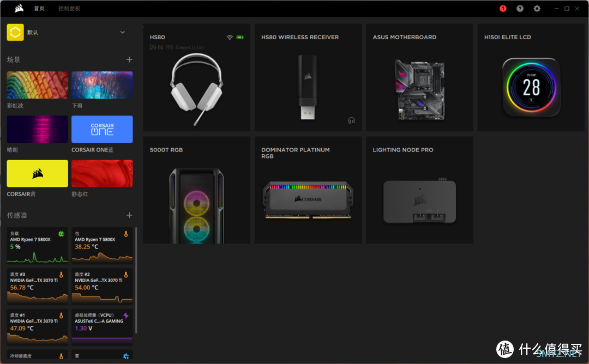Screen dimensions: 589x364
Task: Open the Lighting Node Pro device image
Action: (419, 202)
